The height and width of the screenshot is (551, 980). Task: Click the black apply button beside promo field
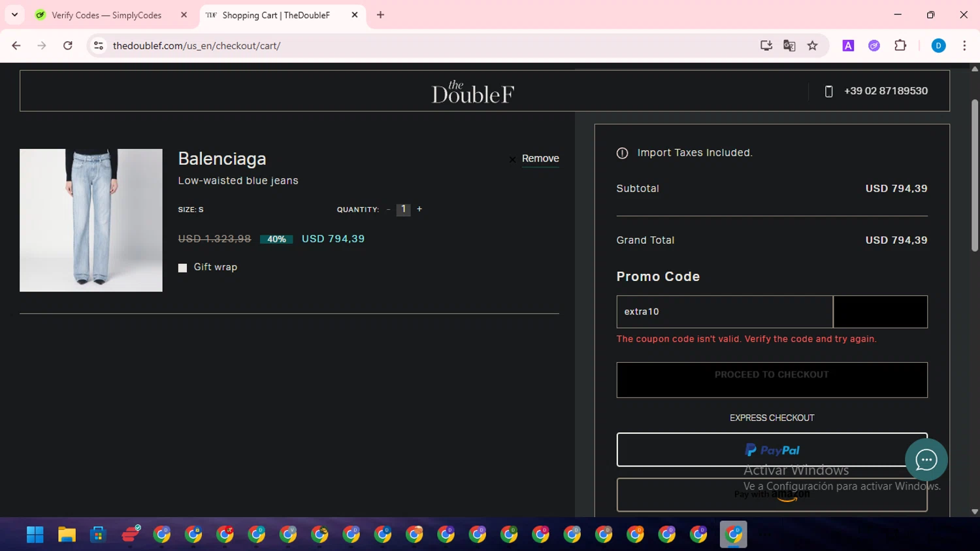pos(880,312)
